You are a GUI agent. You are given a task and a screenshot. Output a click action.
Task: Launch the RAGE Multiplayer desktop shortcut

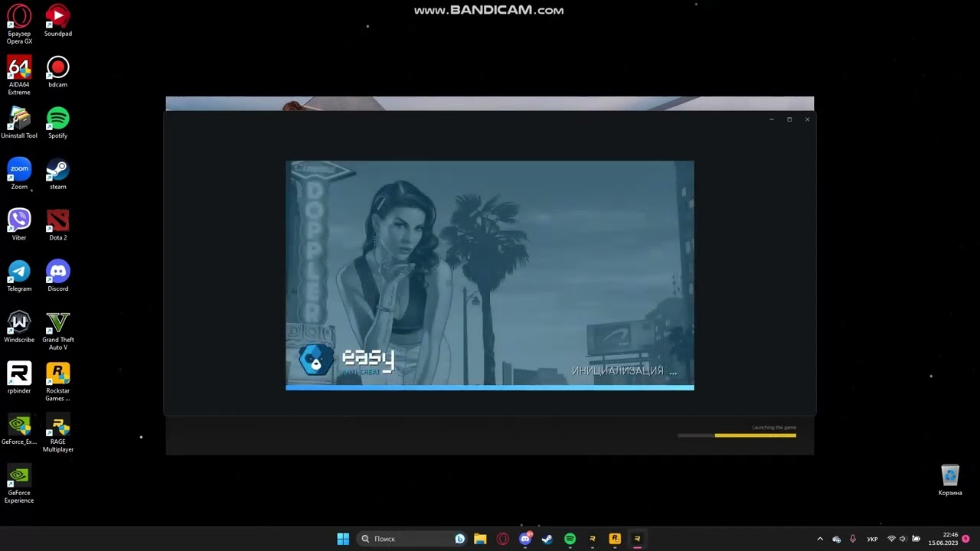58,432
